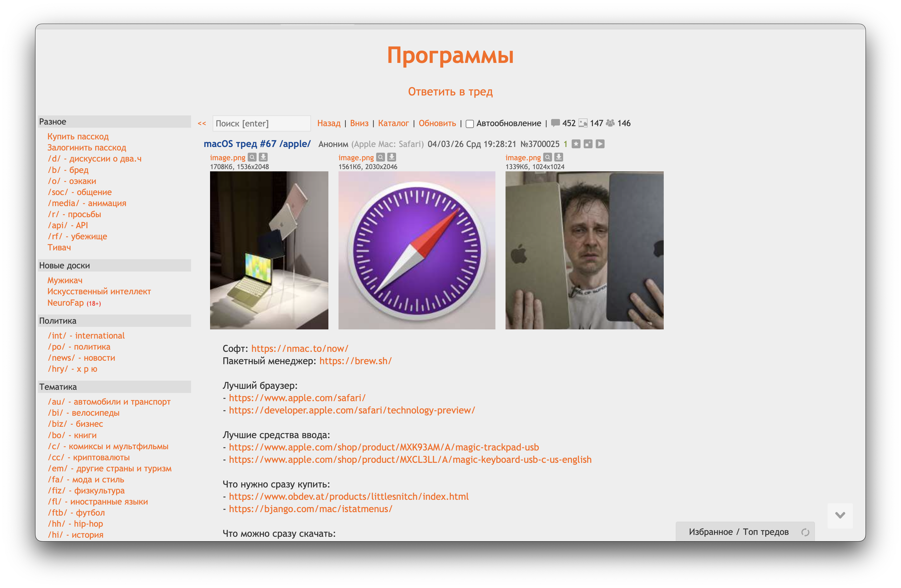This screenshot has width=901, height=588.
Task: Click the magnifier icon beside the 1561Кб image.png
Action: (381, 157)
